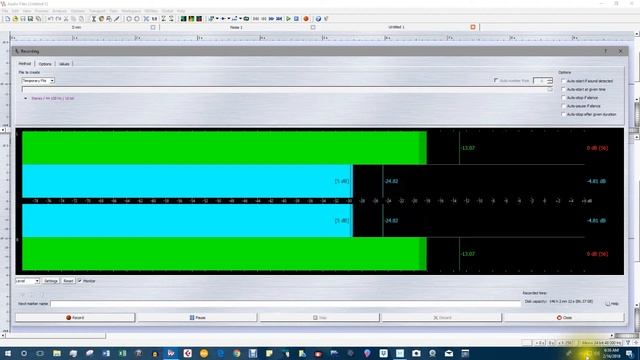
Task: Open Google Chrome from the taskbar
Action: (236, 353)
